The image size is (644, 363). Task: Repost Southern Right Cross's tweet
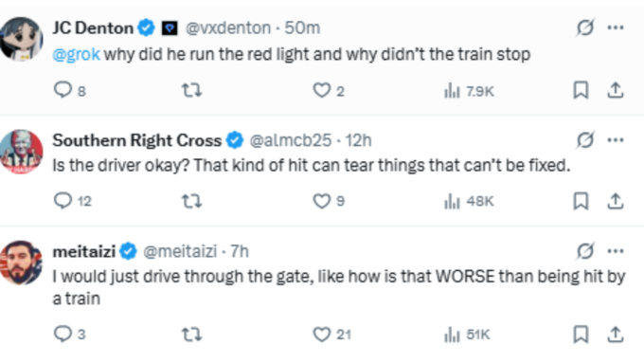coord(192,201)
